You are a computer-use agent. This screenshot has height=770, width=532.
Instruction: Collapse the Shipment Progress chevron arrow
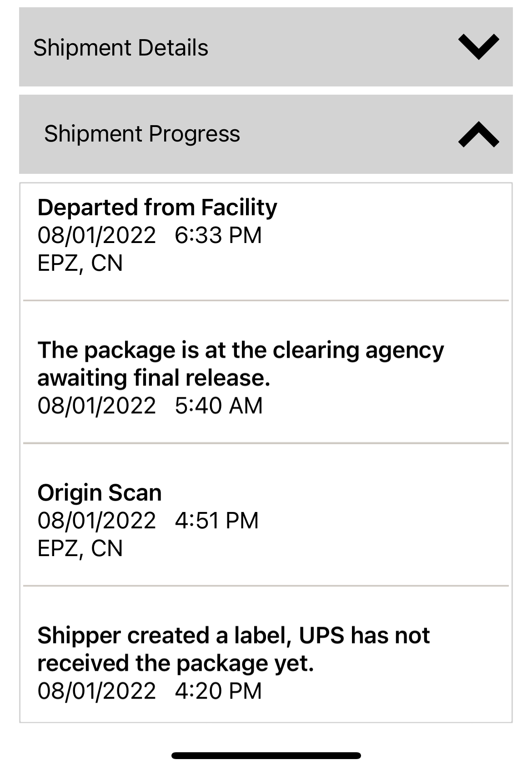478,134
